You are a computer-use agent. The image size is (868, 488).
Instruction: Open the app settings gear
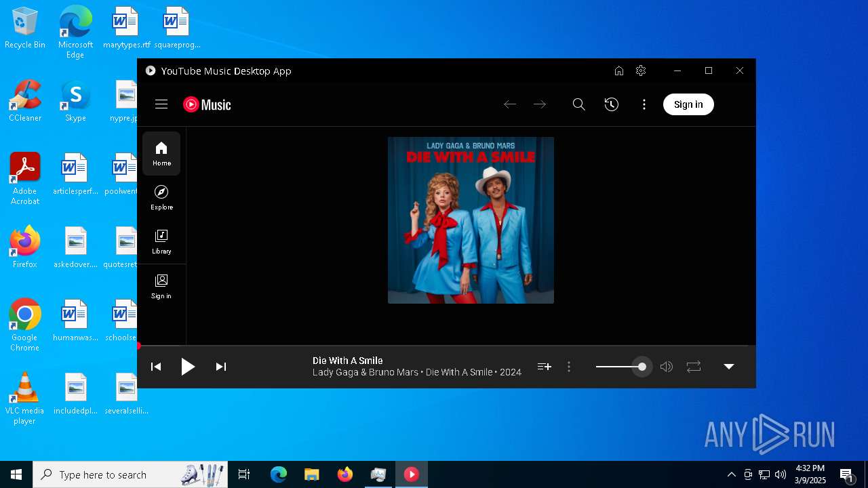pyautogui.click(x=641, y=70)
